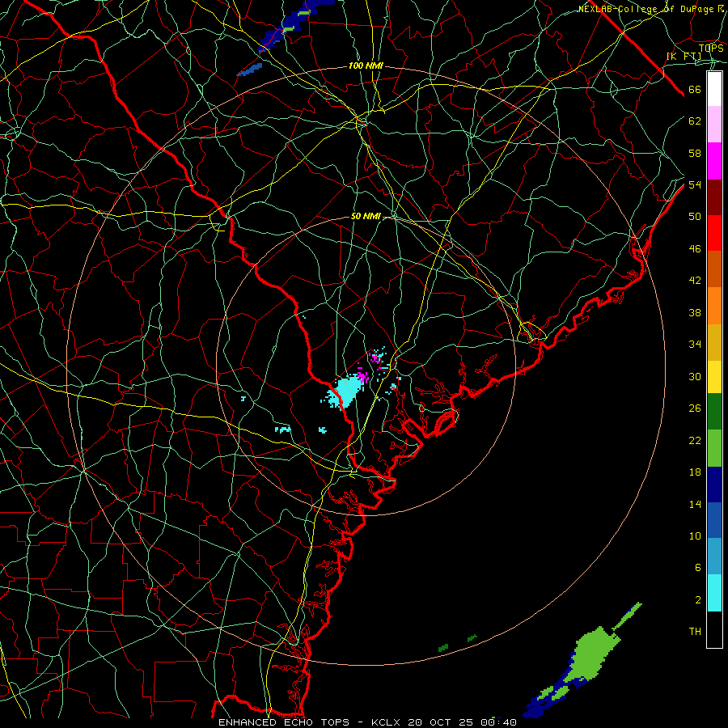Click the 34 legend value
Image resolution: width=728 pixels, height=728 pixels.
695,345
